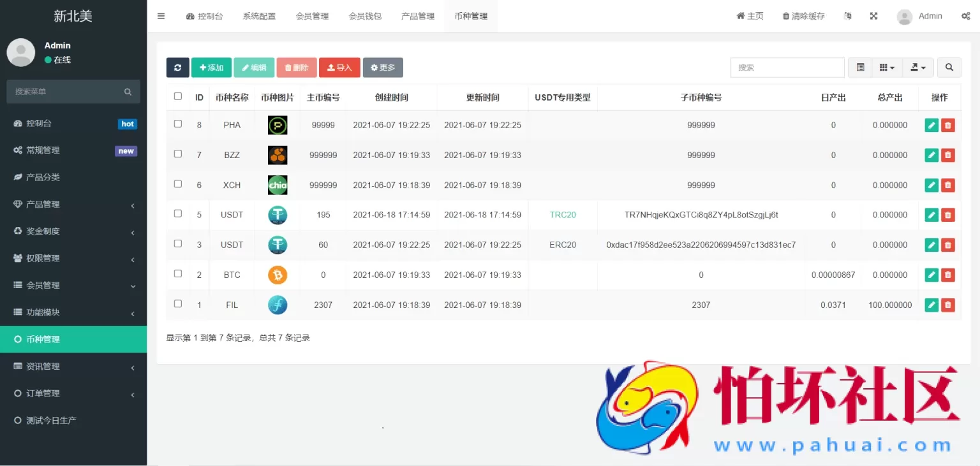Tick the checkbox for the FIL row
Screen dimensions: 980x466
pyautogui.click(x=178, y=303)
